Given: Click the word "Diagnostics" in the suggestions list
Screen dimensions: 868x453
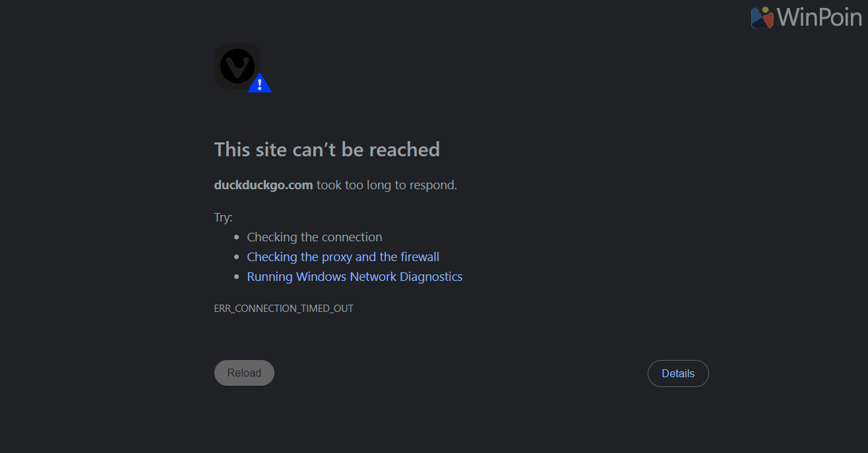Looking at the screenshot, I should [431, 277].
